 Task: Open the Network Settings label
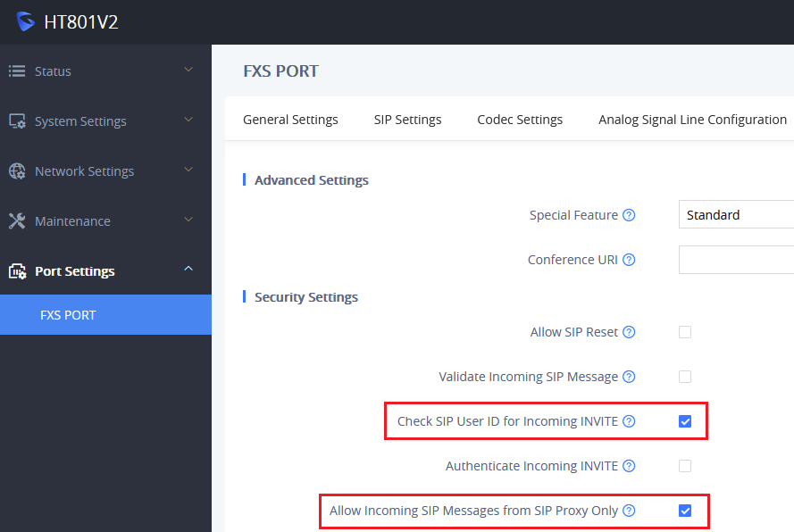point(84,171)
